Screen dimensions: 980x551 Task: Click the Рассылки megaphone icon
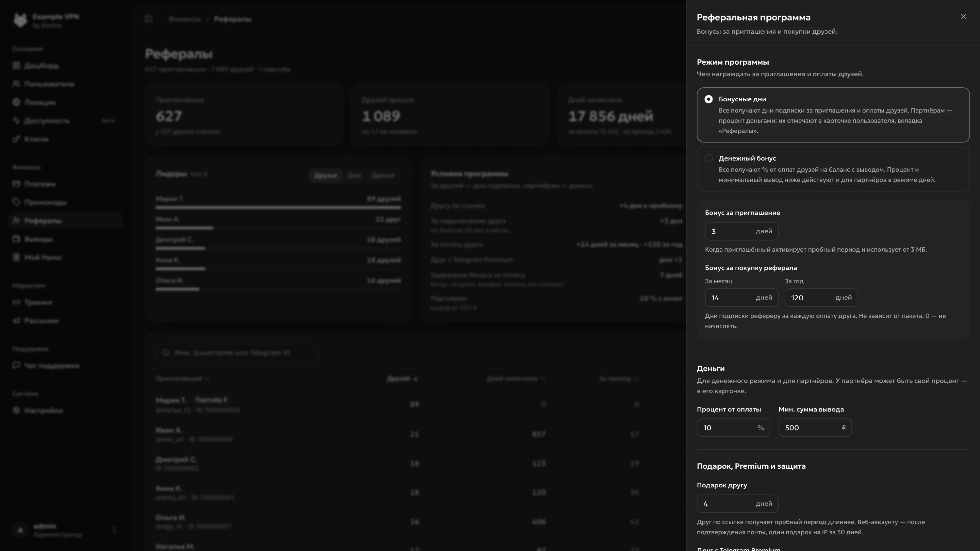16,320
